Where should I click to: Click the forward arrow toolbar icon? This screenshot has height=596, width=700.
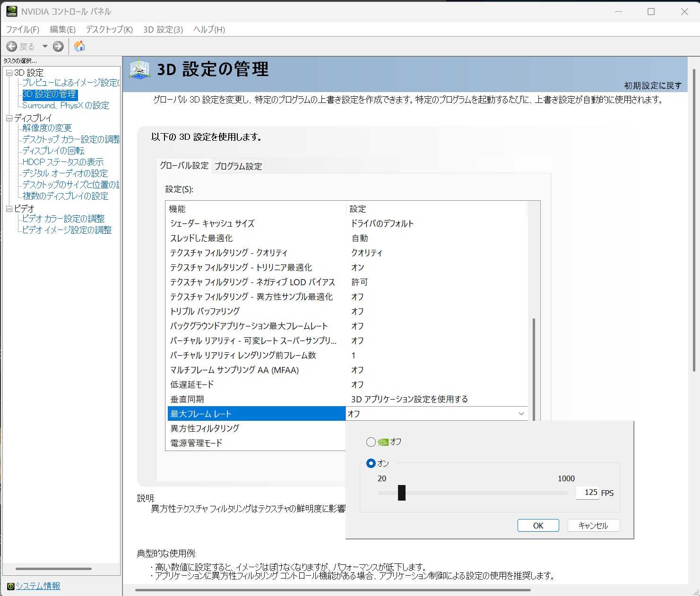tap(58, 46)
